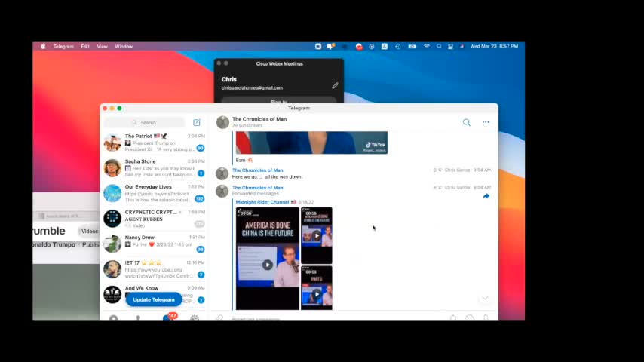The width and height of the screenshot is (644, 362).
Task: Open Telegram calls tab icon
Action: coord(138,318)
